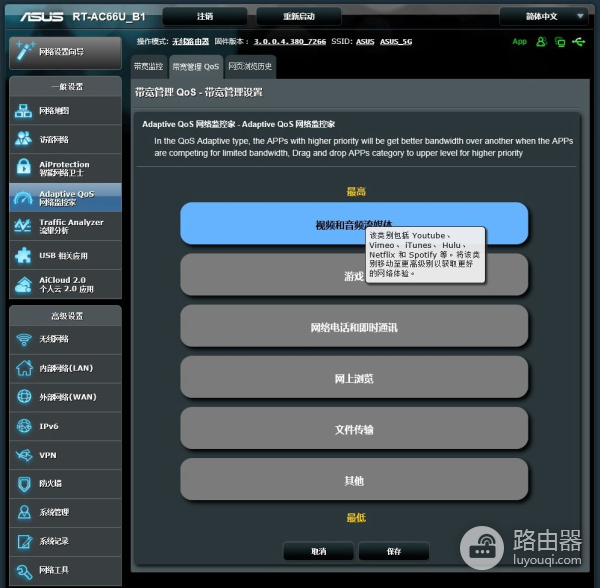Image resolution: width=600 pixels, height=588 pixels.
Task: Open AiCloud 2.0 个人云 menu item
Action: point(65,285)
